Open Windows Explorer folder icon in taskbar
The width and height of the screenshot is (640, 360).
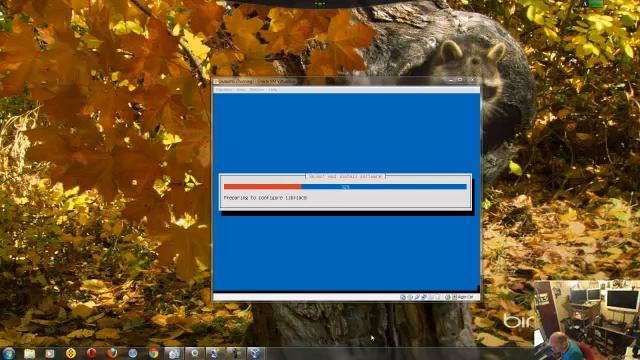click(29, 353)
